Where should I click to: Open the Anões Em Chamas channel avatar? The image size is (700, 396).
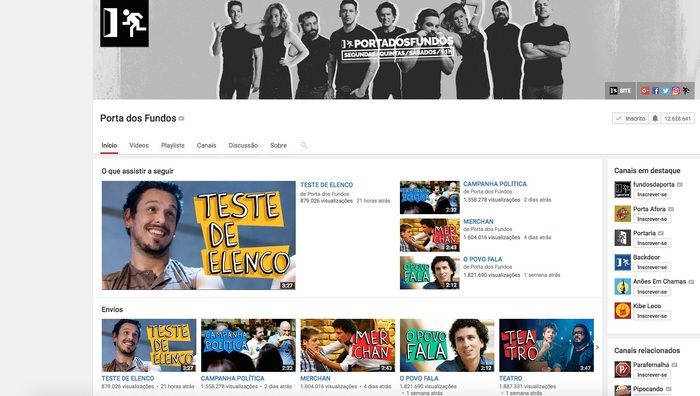coord(622,286)
